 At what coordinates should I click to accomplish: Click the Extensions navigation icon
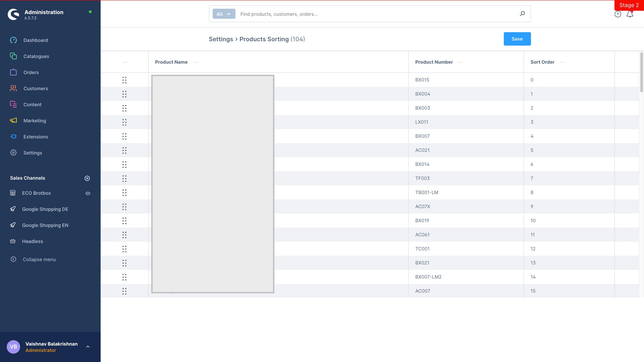(x=13, y=136)
